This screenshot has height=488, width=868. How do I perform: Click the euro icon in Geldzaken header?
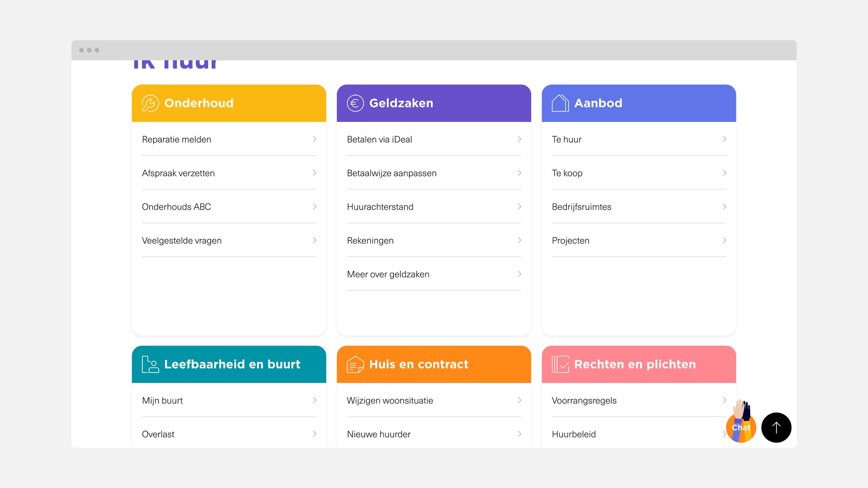(x=355, y=103)
